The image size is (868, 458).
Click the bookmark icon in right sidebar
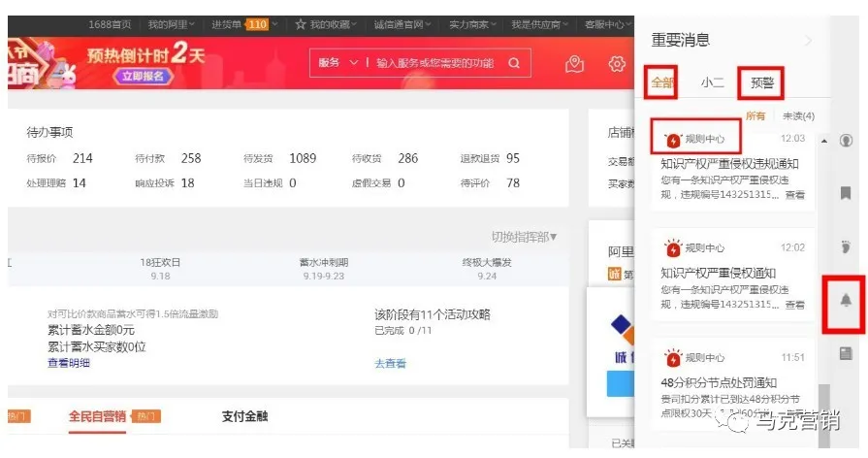(846, 193)
